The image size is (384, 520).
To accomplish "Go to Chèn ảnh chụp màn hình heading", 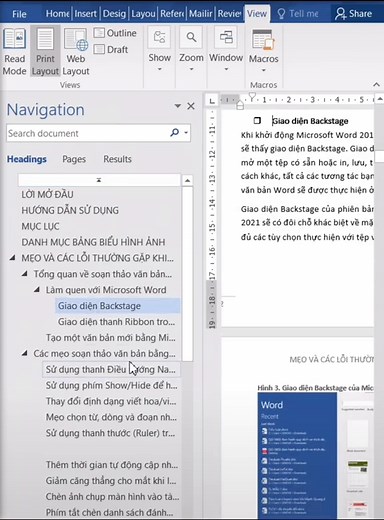I will coord(112,497).
